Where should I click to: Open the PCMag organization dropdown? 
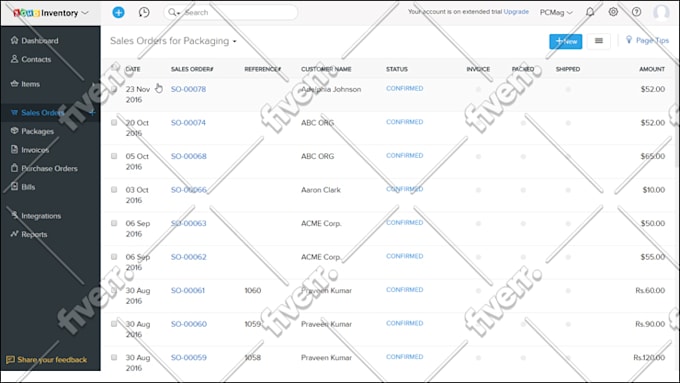coord(556,13)
